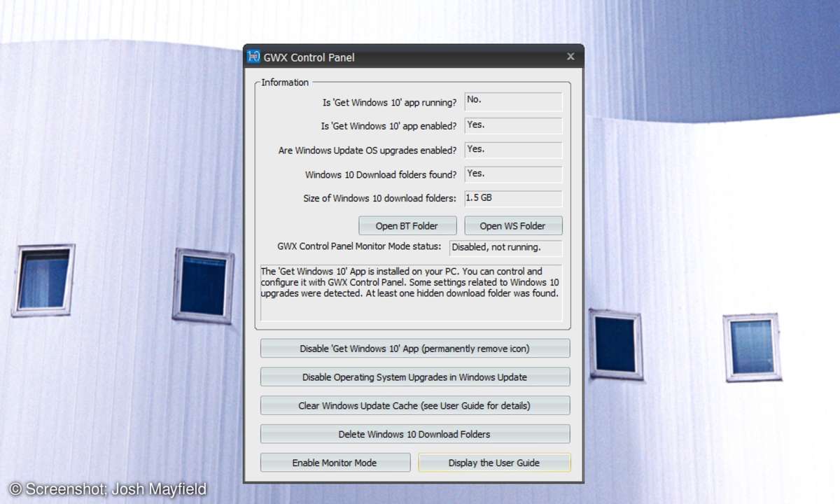Click the label "Is 'Get Windows 10' app running?"
This screenshot has height=504, width=840.
[389, 103]
